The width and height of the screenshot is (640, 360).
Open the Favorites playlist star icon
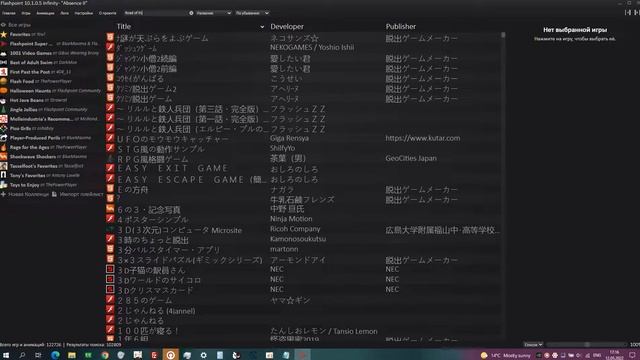point(4,34)
